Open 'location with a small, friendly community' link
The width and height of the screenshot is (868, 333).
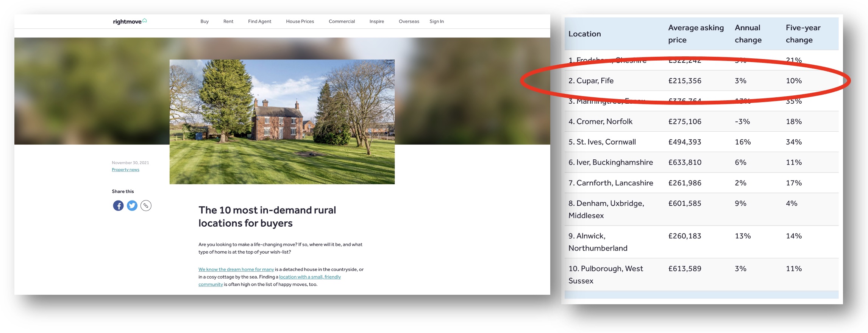click(x=310, y=277)
